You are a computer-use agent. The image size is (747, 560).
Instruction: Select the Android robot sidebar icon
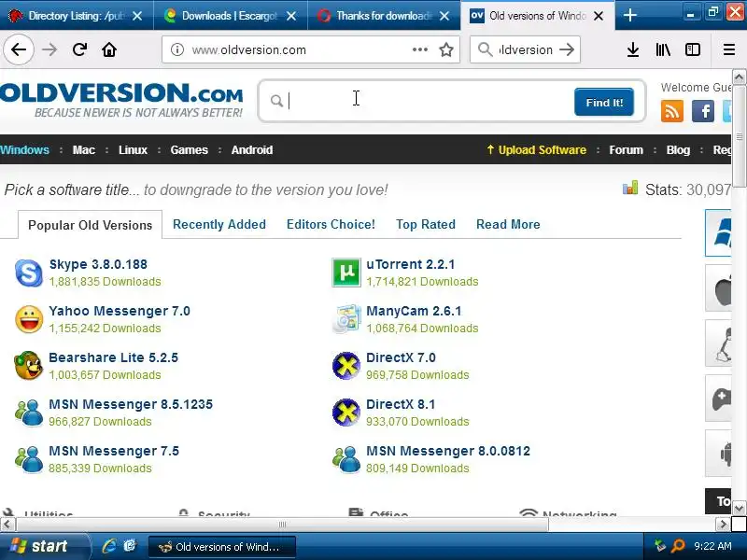719,453
